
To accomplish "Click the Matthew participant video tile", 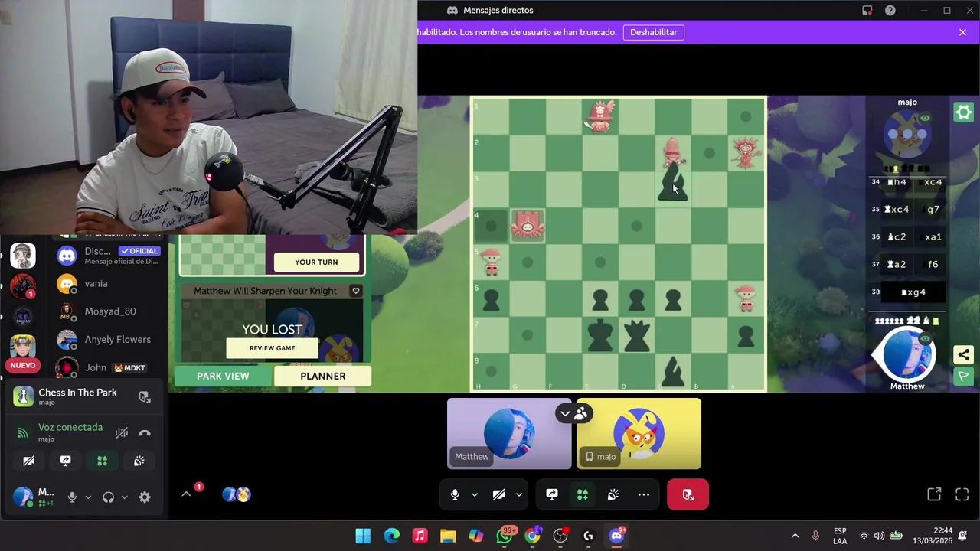I will (509, 433).
